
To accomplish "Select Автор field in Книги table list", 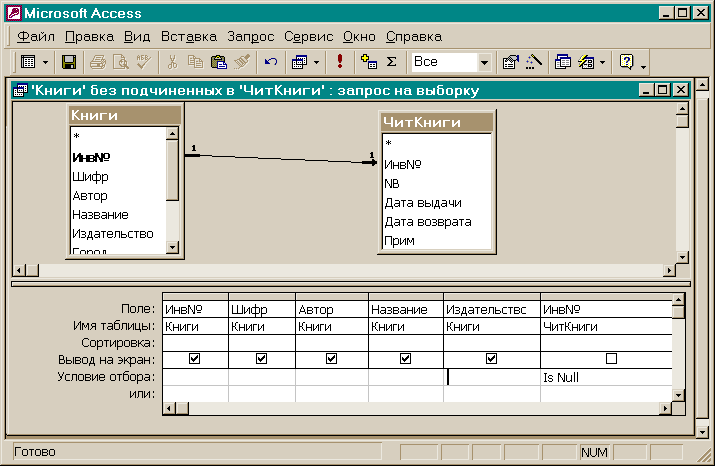I will click(x=90, y=196).
